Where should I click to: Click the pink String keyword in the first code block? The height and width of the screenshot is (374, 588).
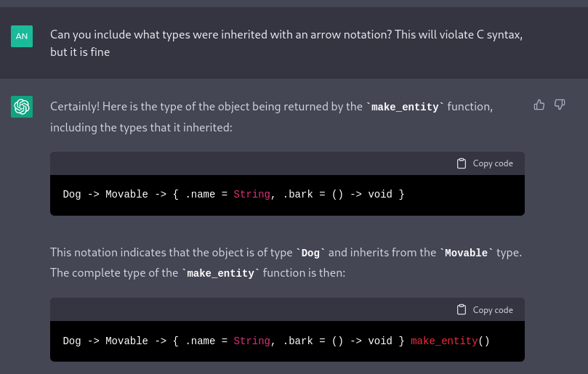[x=251, y=194]
